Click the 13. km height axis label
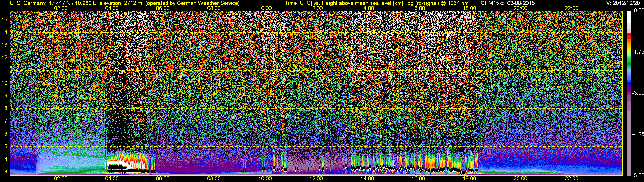644x182 pixels. (5, 45)
